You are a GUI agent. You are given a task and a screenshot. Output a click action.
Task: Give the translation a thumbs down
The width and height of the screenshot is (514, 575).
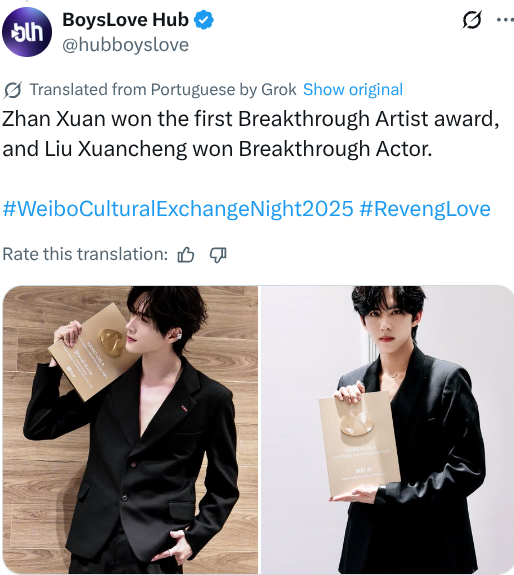[218, 254]
